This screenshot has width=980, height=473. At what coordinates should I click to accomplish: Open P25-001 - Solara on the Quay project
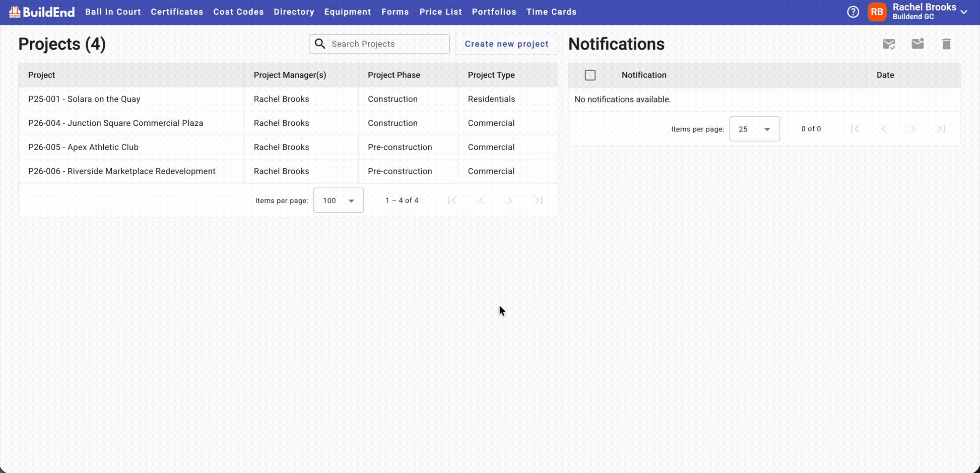tap(84, 99)
